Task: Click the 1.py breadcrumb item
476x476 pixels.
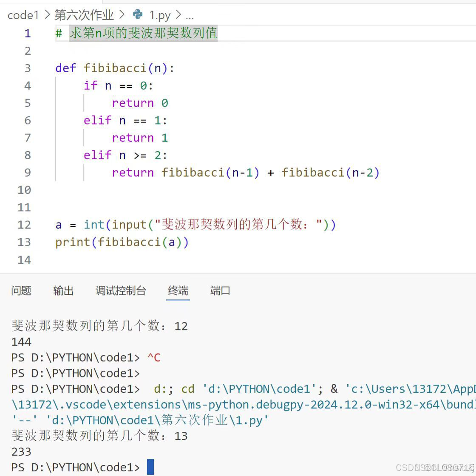Action: tap(160, 15)
